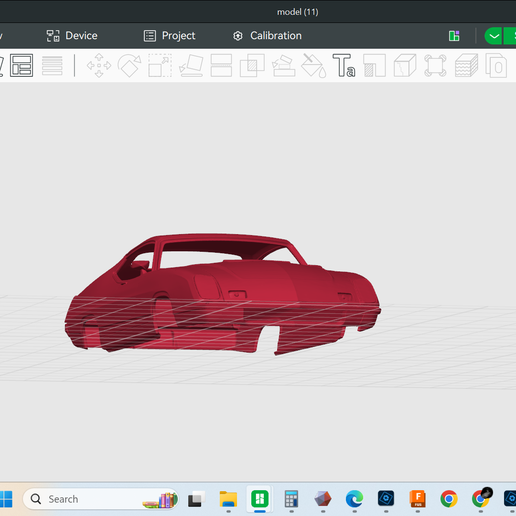516x516 pixels.
Task: Open Fusion from the taskbar
Action: click(418, 499)
